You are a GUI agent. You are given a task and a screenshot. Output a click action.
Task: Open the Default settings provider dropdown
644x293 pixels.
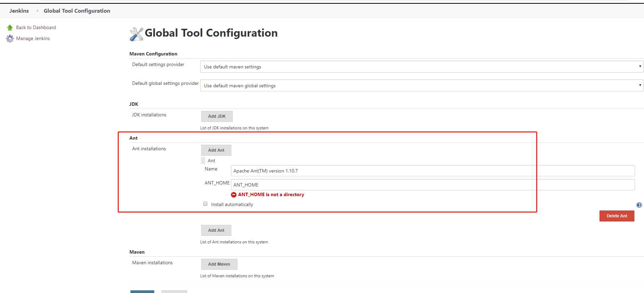tap(422, 67)
